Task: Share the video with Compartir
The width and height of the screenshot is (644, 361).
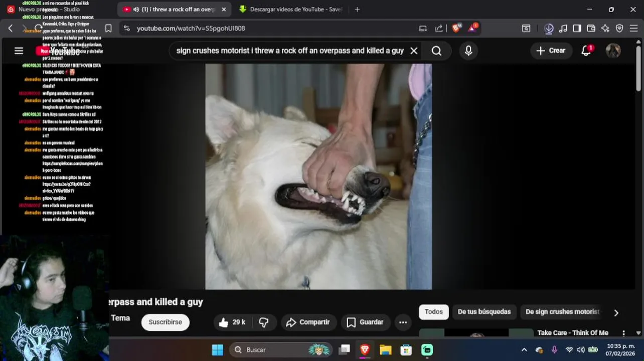Action: pyautogui.click(x=308, y=322)
